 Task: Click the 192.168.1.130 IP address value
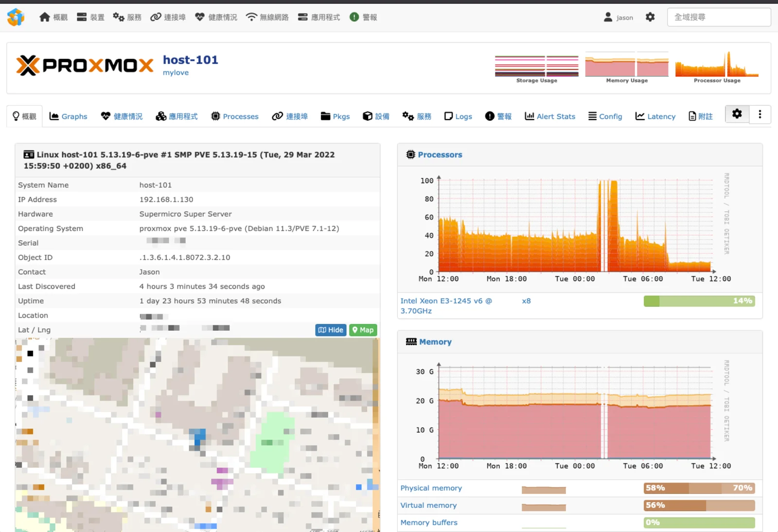point(166,199)
